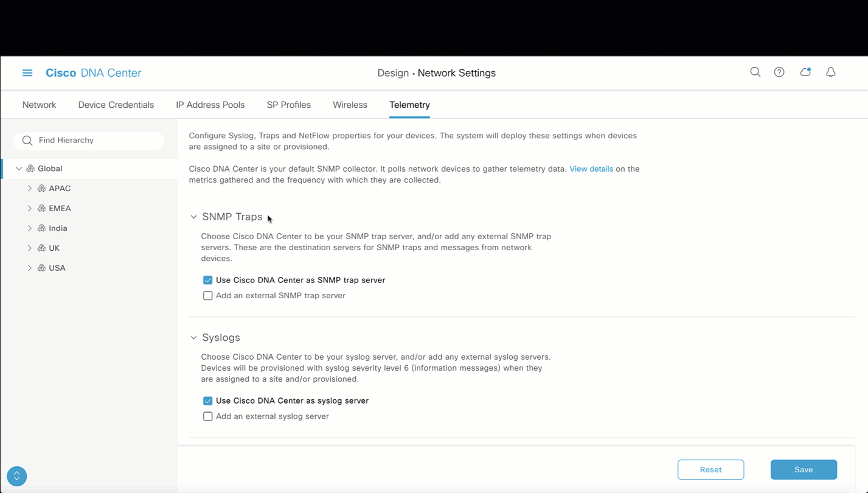Expand the APAC site node
Screen dimensions: 868x493
pyautogui.click(x=29, y=189)
